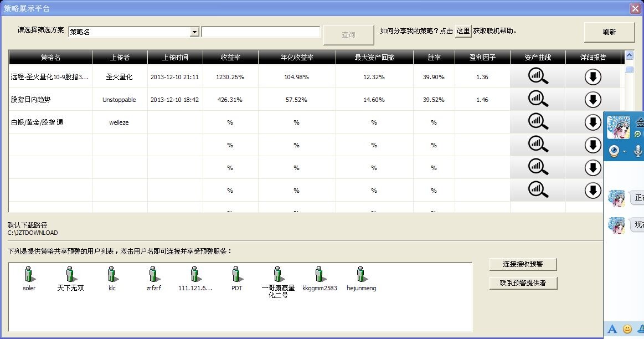Expand the webcam options arrow in chat
Viewport: 644px width, 339px height.
625,151
